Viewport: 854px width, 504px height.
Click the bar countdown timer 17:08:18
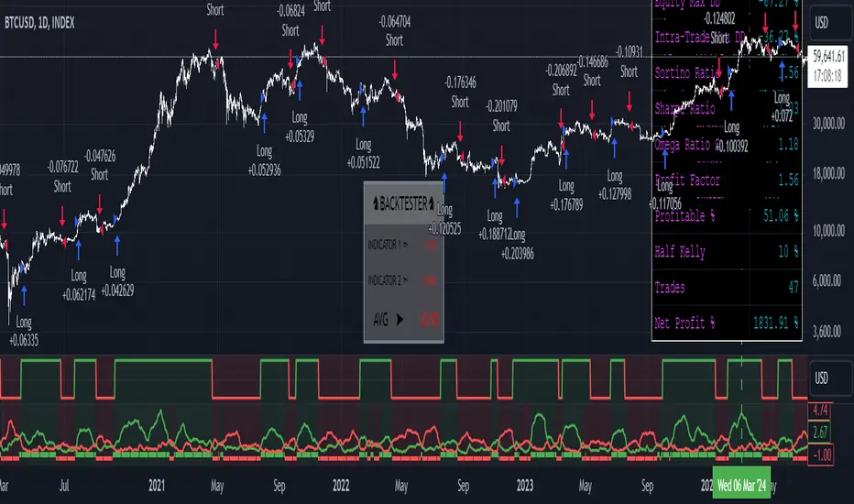click(827, 76)
